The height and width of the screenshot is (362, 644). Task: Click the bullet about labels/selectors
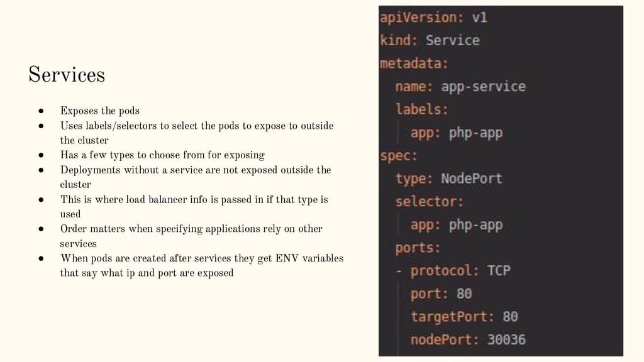point(196,126)
